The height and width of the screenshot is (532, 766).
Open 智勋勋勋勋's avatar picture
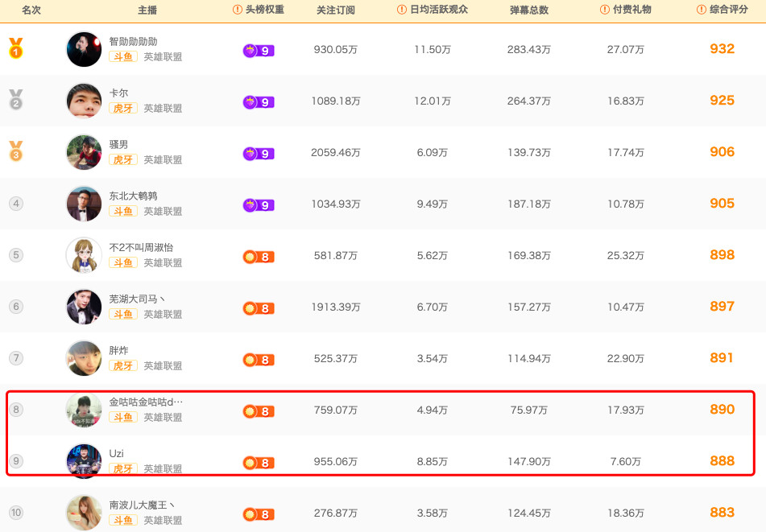click(x=84, y=50)
